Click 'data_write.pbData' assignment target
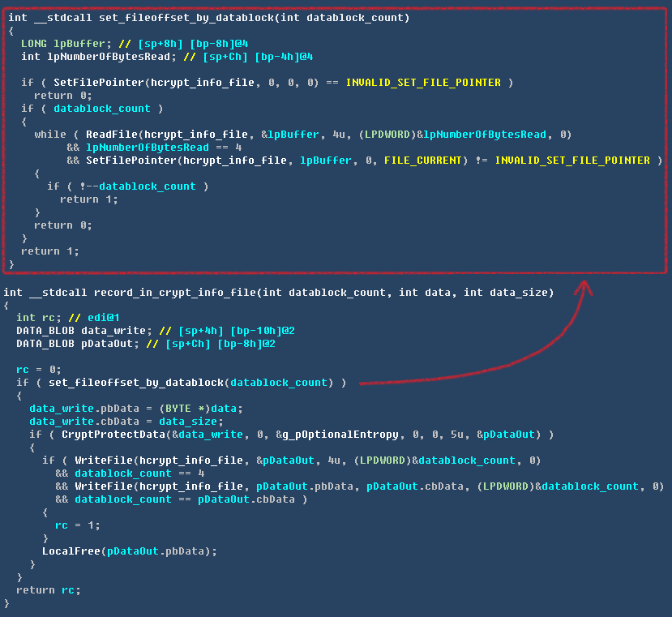672x617 pixels. (x=84, y=408)
